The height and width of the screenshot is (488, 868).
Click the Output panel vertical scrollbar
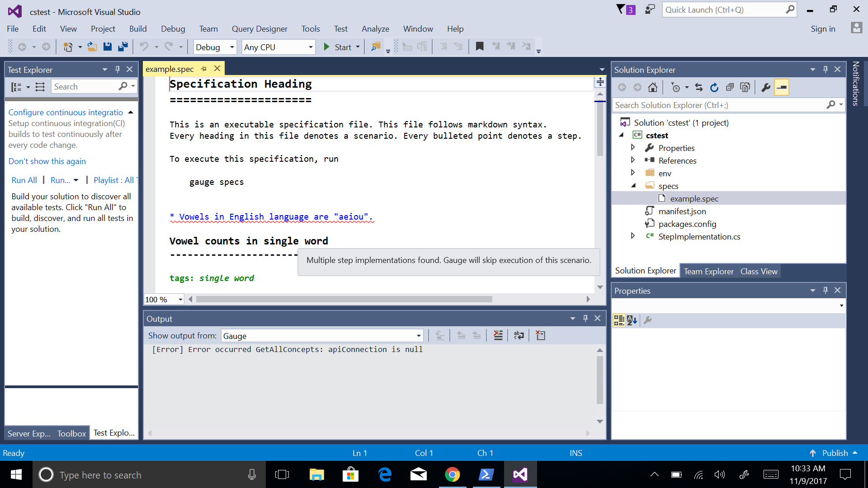(x=600, y=380)
